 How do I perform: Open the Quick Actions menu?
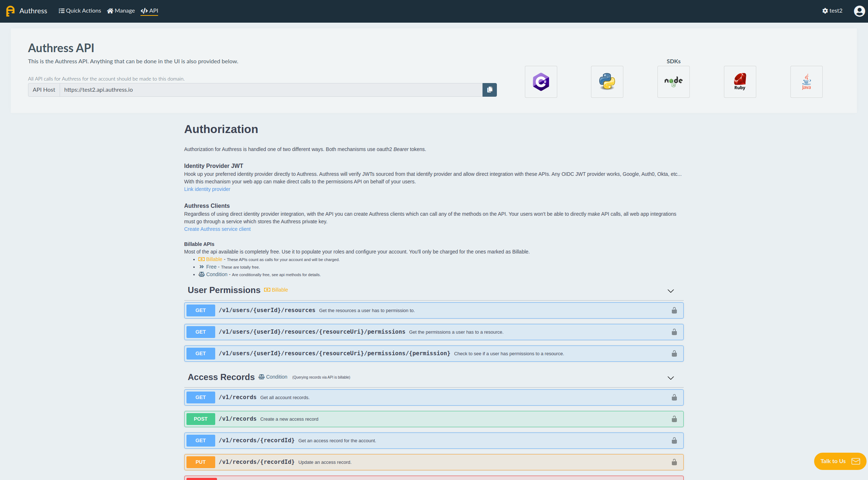click(80, 11)
